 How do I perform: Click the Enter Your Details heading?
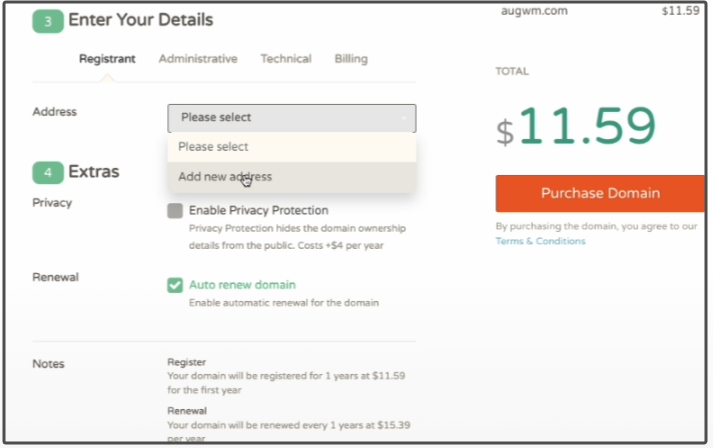coord(140,20)
